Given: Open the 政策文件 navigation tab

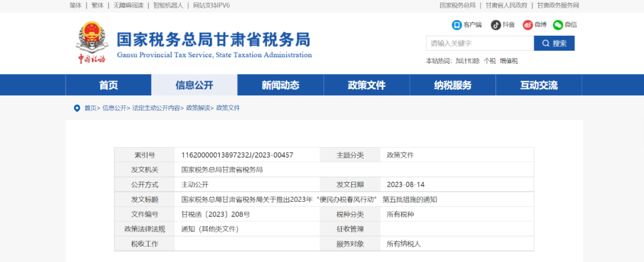Looking at the screenshot, I should tap(366, 85).
